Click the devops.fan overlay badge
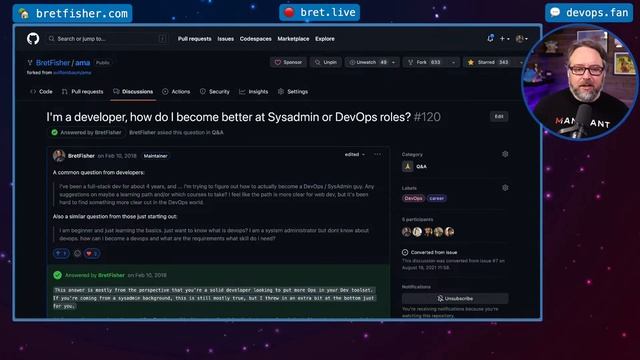The width and height of the screenshot is (640, 360). coord(589,13)
